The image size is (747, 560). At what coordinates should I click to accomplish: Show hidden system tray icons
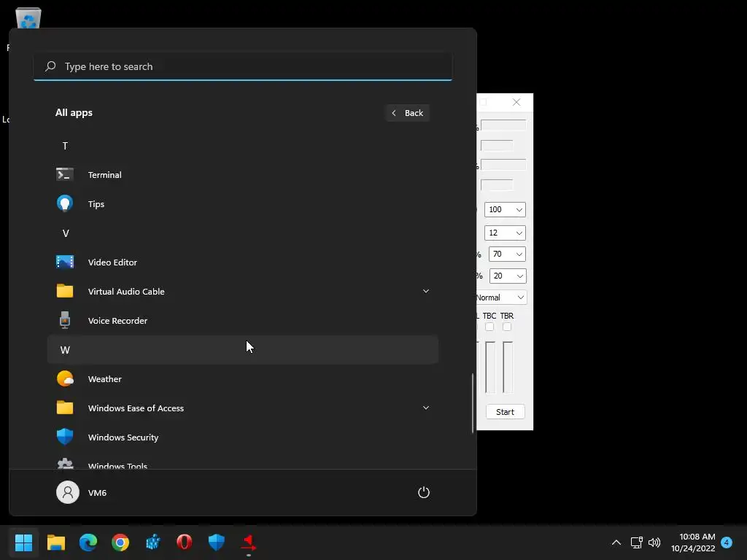click(x=616, y=542)
